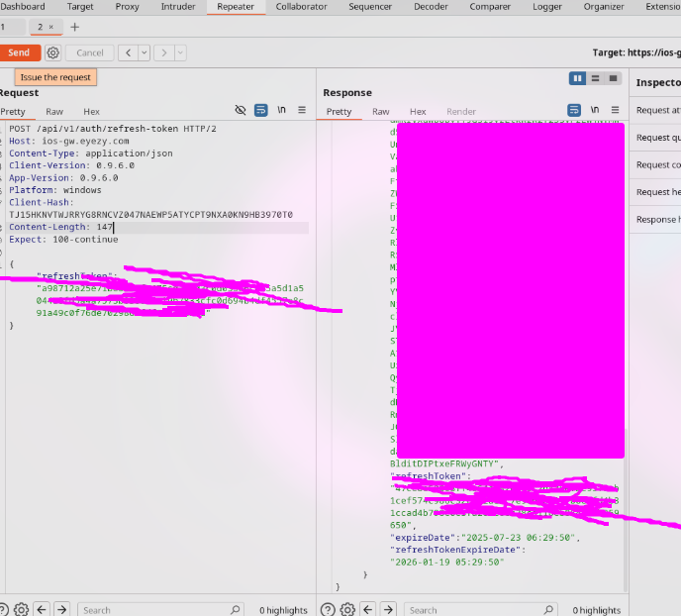This screenshot has width=681, height=616.
Task: Open request search settings gear
Action: tap(22, 609)
